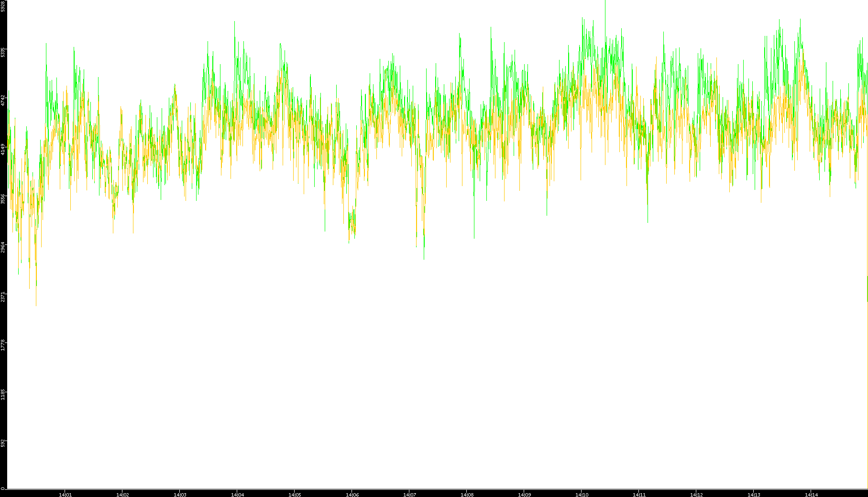Click the 14:04 time label
868x497 pixels.
pos(237,495)
